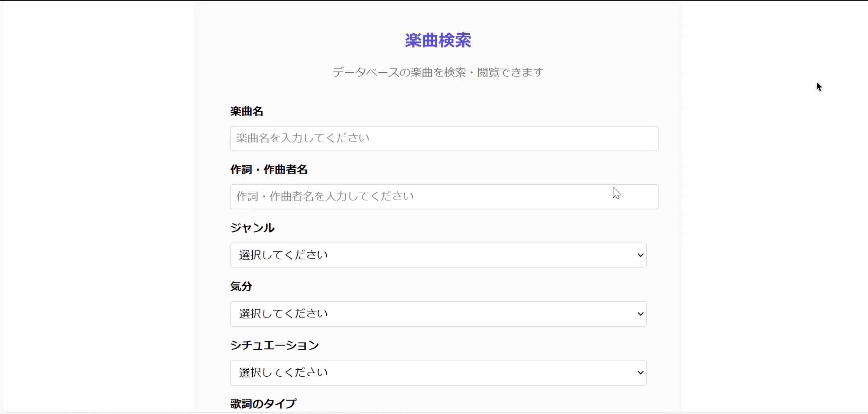
Task: Click the 気分 section heading
Action: point(241,286)
